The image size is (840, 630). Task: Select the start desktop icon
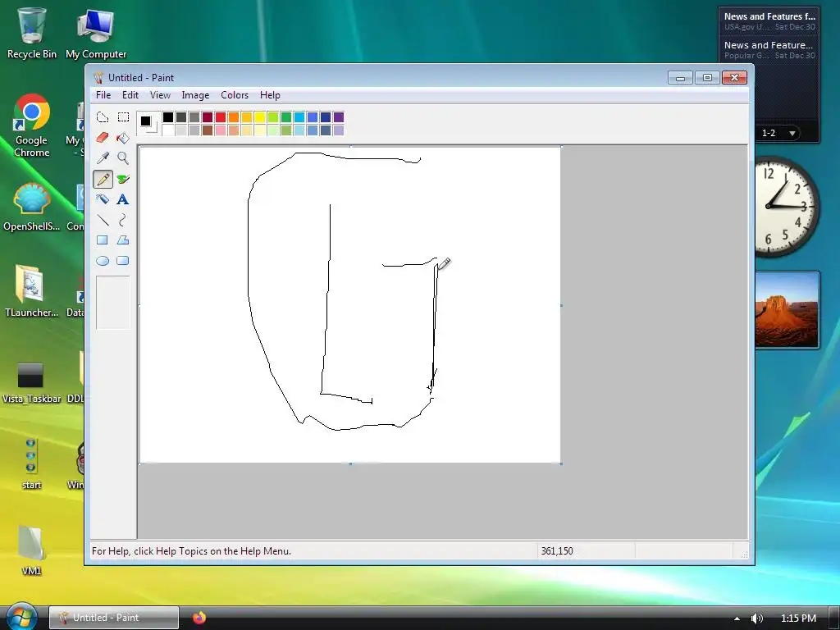31,464
